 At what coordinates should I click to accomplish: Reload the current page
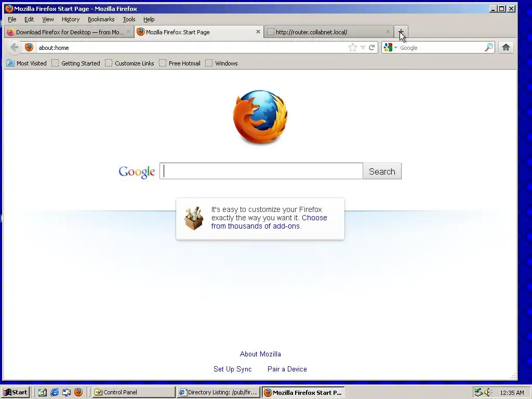tap(372, 47)
